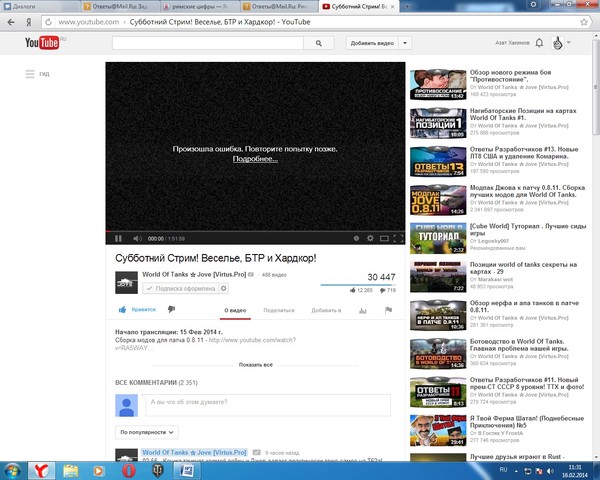Open the player settings gear
This screenshot has width=600, height=480.
370,239
